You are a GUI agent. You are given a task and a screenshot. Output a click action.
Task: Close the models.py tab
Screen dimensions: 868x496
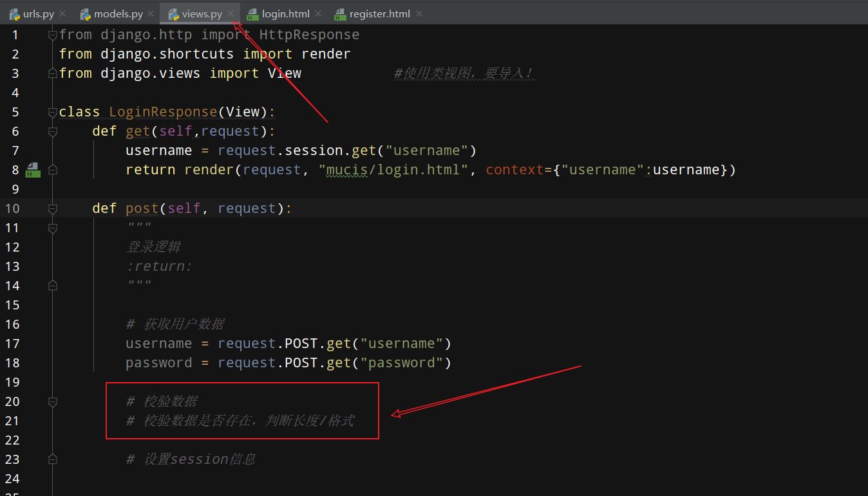pyautogui.click(x=151, y=14)
